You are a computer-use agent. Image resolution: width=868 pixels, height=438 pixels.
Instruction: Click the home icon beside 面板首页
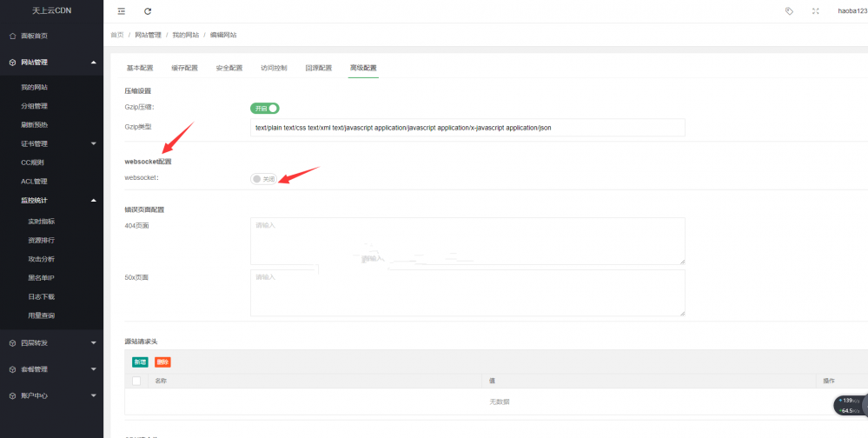coord(12,36)
